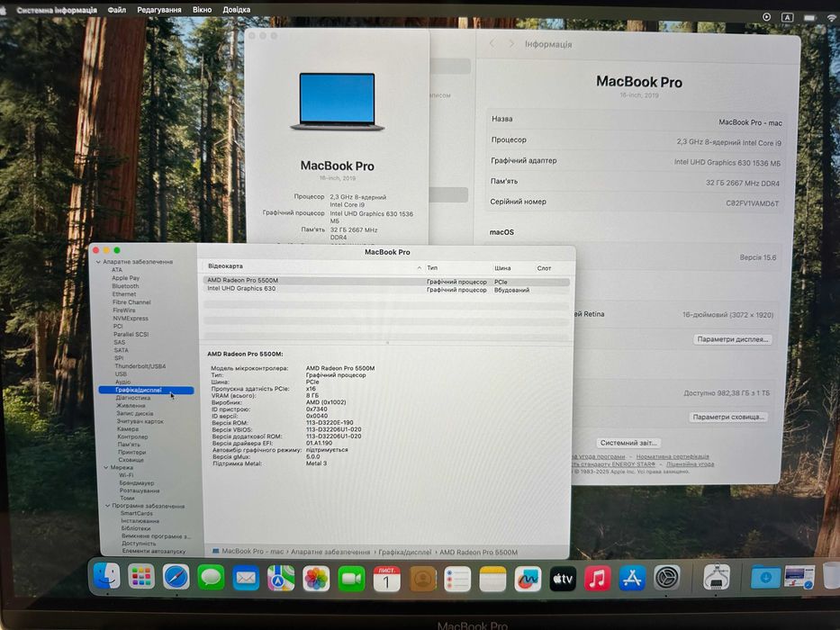Select Живлення in the sidebar
840x630 pixels.
coord(131,406)
